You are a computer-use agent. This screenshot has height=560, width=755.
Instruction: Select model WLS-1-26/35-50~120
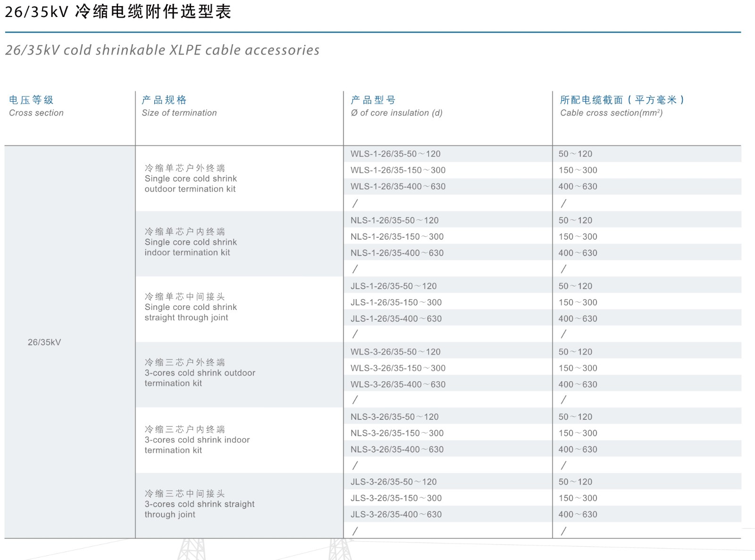(395, 154)
